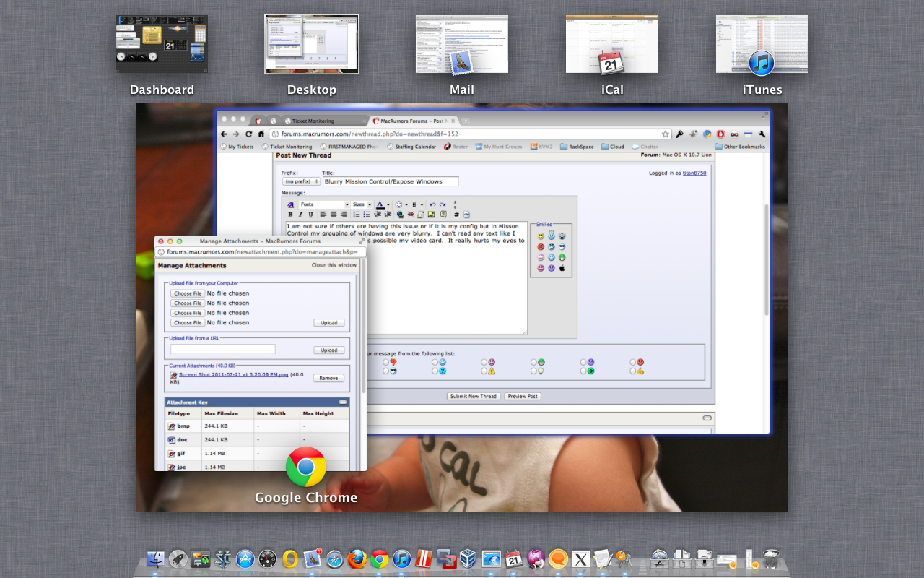The image size is (924, 578).
Task: Open the Trash in the Dock
Action: pos(772,558)
